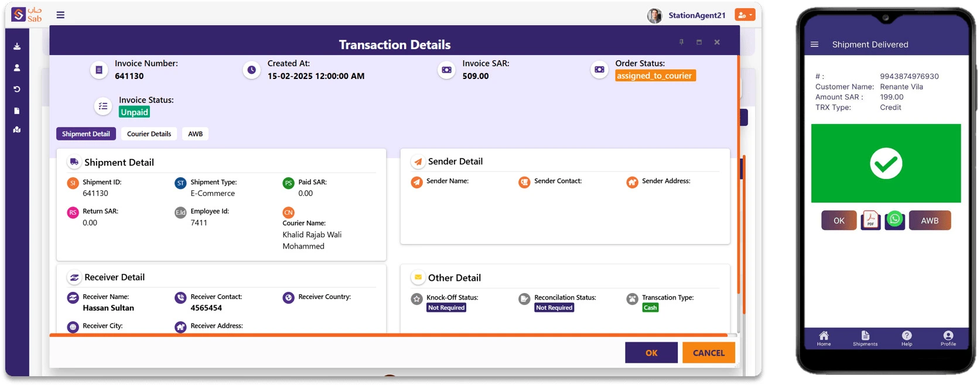Open the phone app hamburger menu
The width and height of the screenshot is (980, 385).
point(814,44)
